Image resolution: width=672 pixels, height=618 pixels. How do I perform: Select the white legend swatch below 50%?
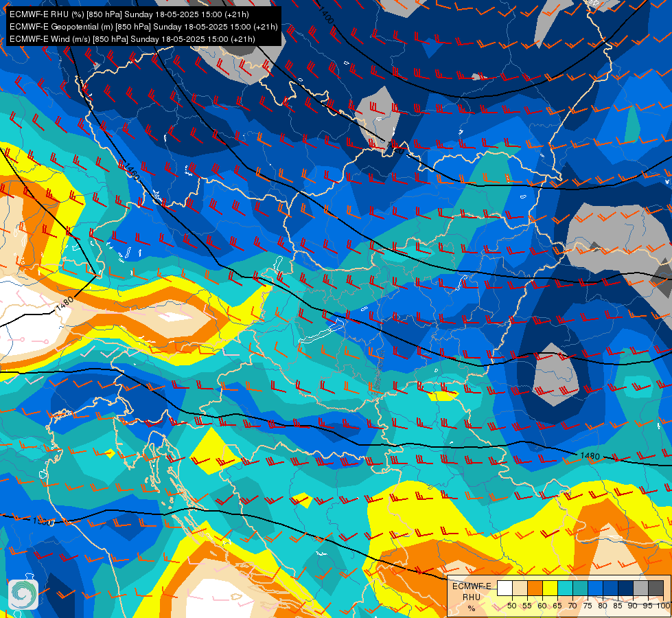pos(505,588)
